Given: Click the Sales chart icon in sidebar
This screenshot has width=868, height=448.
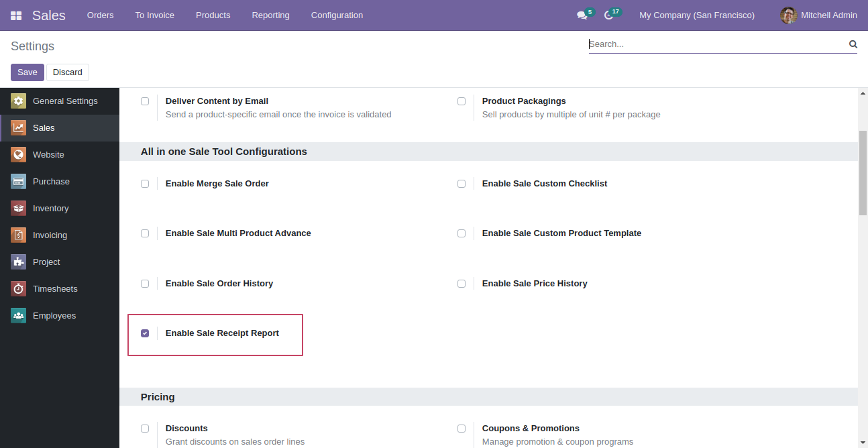Looking at the screenshot, I should click(x=19, y=128).
